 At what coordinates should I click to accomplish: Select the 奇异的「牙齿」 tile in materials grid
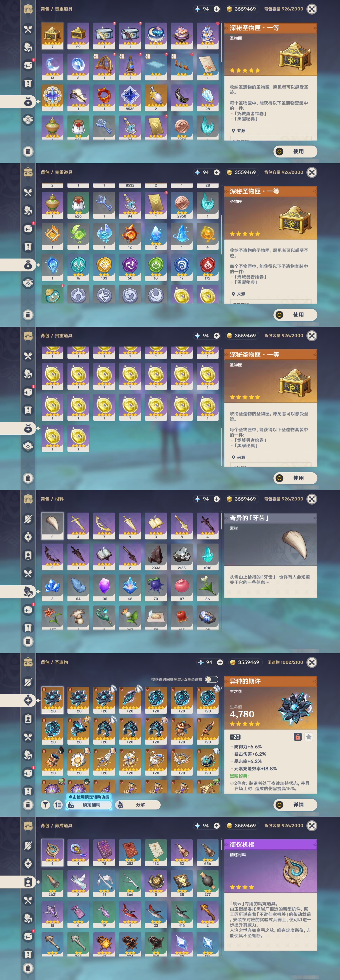coord(52,526)
